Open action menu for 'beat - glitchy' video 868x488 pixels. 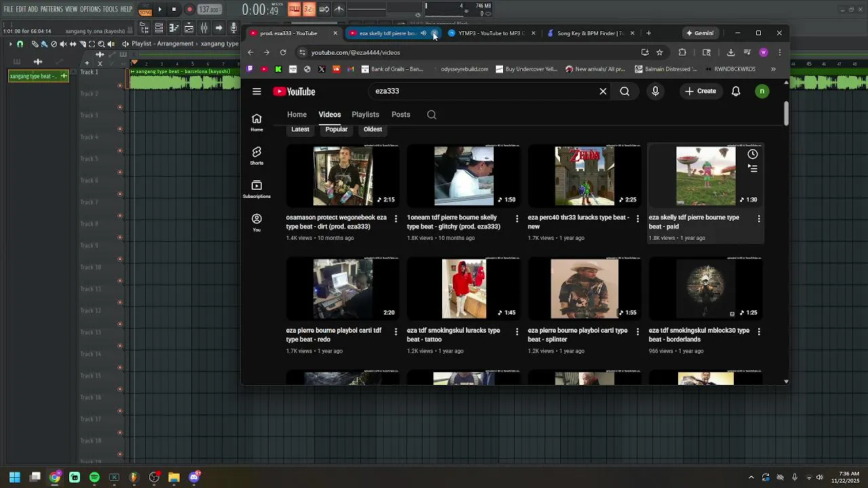pos(517,219)
